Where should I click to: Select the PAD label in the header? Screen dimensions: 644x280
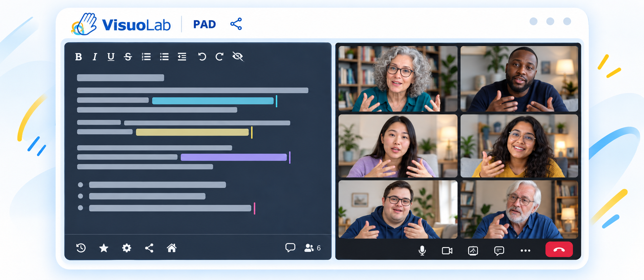pyautogui.click(x=205, y=24)
